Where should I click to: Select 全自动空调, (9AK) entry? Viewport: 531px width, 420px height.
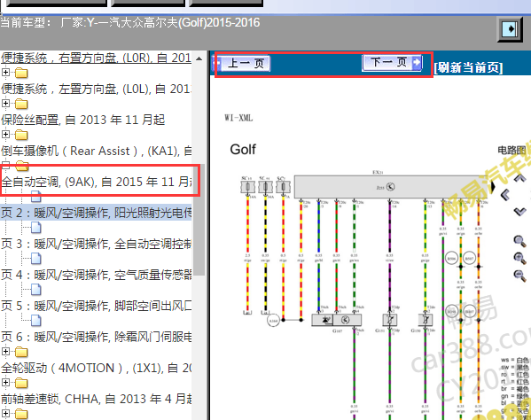(x=97, y=182)
